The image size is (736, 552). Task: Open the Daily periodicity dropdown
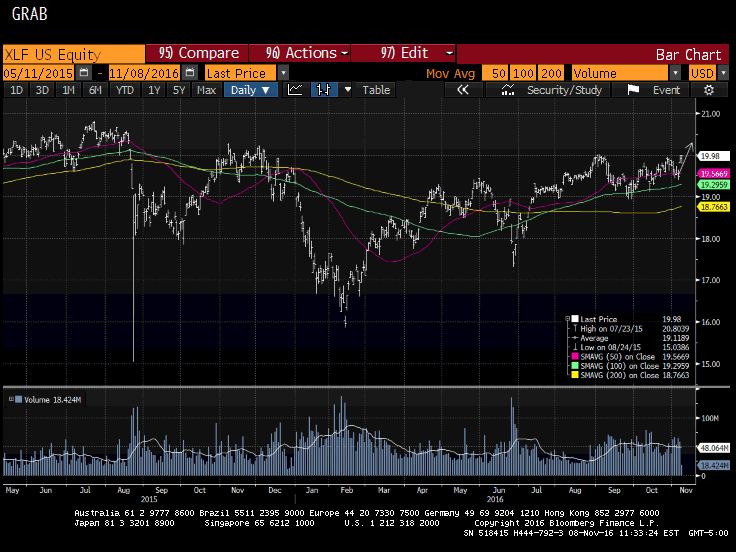pyautogui.click(x=251, y=90)
